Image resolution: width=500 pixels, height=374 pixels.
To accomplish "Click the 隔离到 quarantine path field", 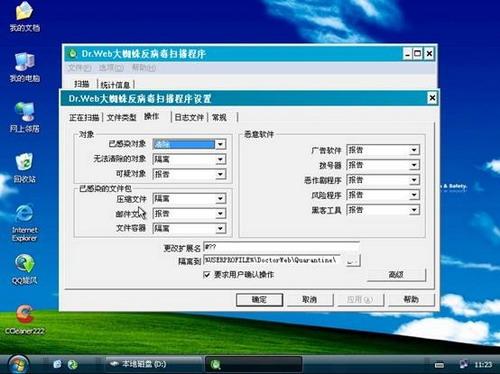I will tap(273, 260).
